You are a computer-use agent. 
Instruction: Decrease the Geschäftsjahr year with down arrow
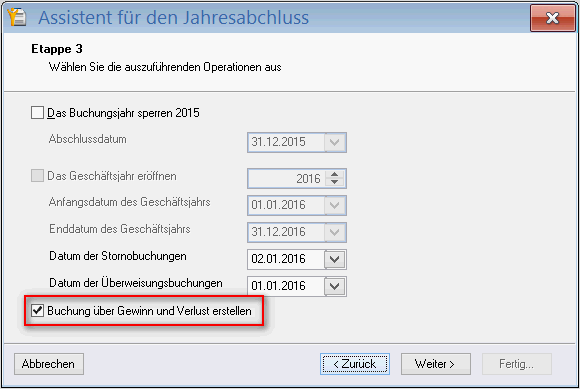334,182
